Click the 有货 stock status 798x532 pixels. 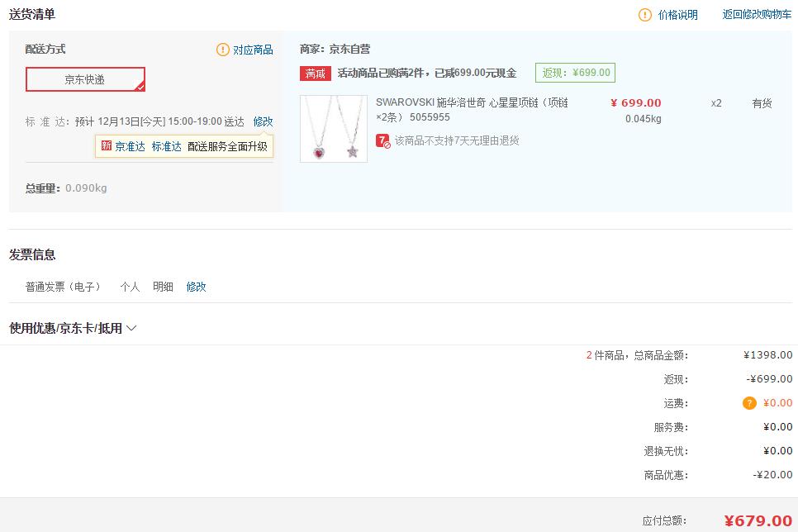(x=762, y=103)
